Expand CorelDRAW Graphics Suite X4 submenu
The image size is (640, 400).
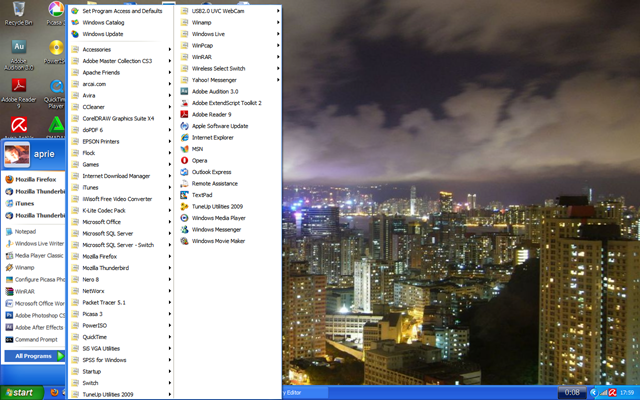click(x=121, y=118)
